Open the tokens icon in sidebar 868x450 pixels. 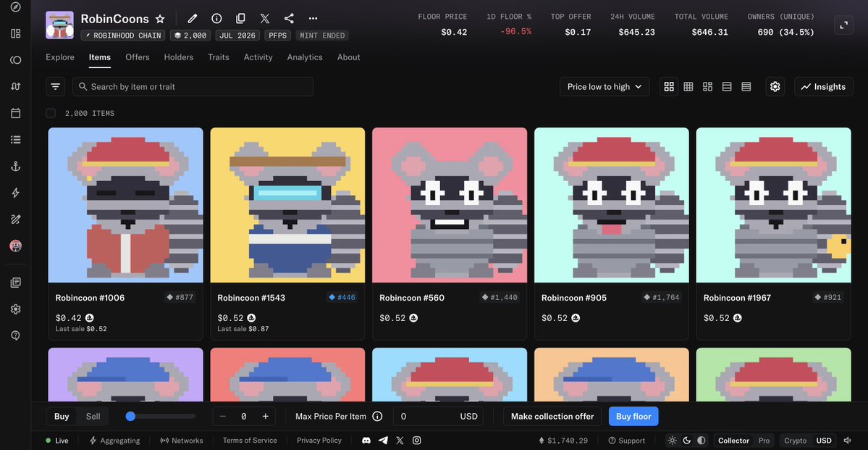click(15, 60)
